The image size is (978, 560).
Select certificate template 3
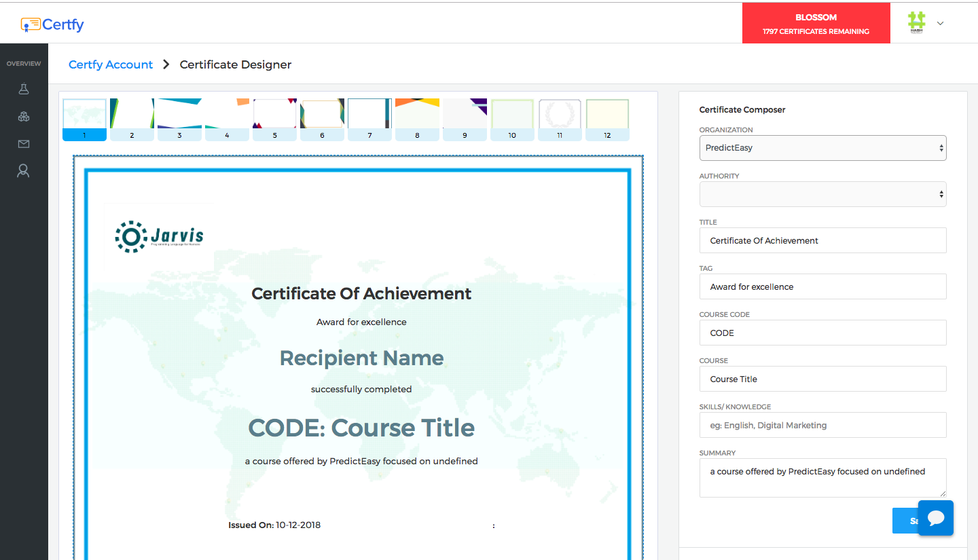pyautogui.click(x=179, y=120)
